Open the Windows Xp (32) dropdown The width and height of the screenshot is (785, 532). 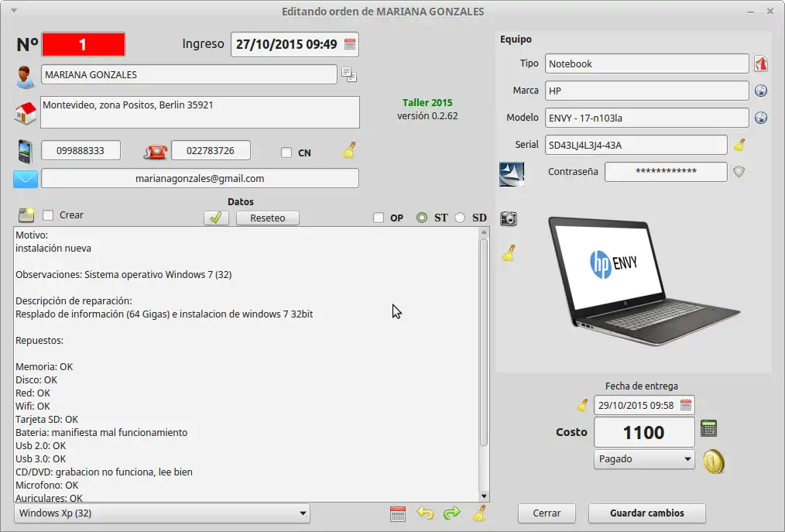click(x=162, y=513)
